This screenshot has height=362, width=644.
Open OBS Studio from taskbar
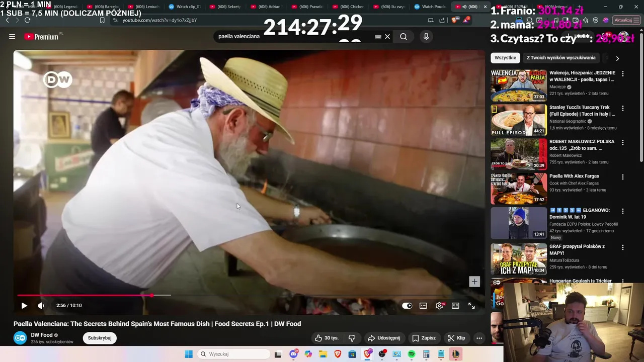382,354
